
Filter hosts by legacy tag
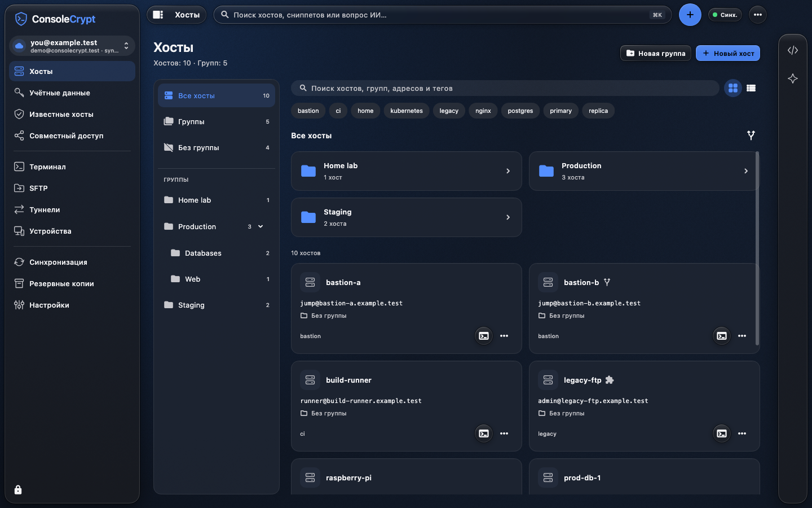449,111
